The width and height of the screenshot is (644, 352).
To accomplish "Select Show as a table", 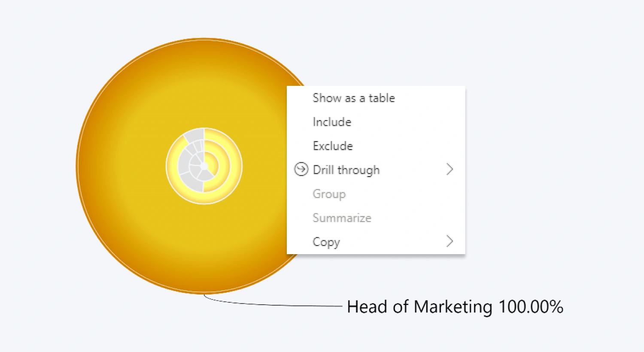I will click(x=354, y=98).
